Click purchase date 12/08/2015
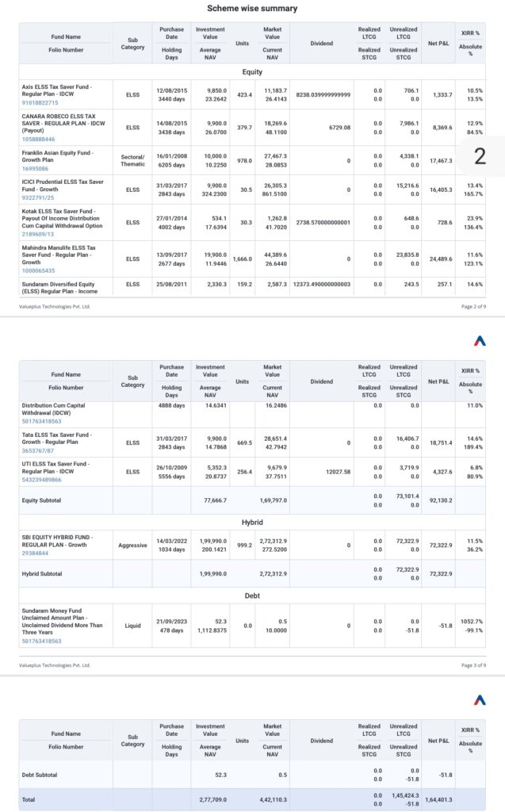505x812 pixels. coord(172,90)
